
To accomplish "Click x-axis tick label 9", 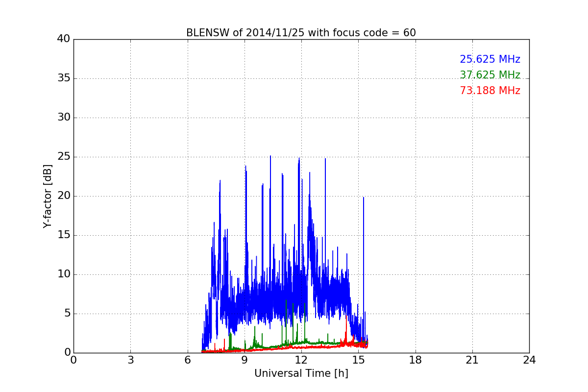I will coord(245,360).
